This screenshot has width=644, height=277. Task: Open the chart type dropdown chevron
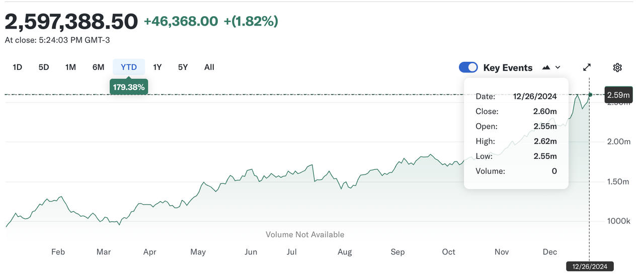click(x=557, y=67)
